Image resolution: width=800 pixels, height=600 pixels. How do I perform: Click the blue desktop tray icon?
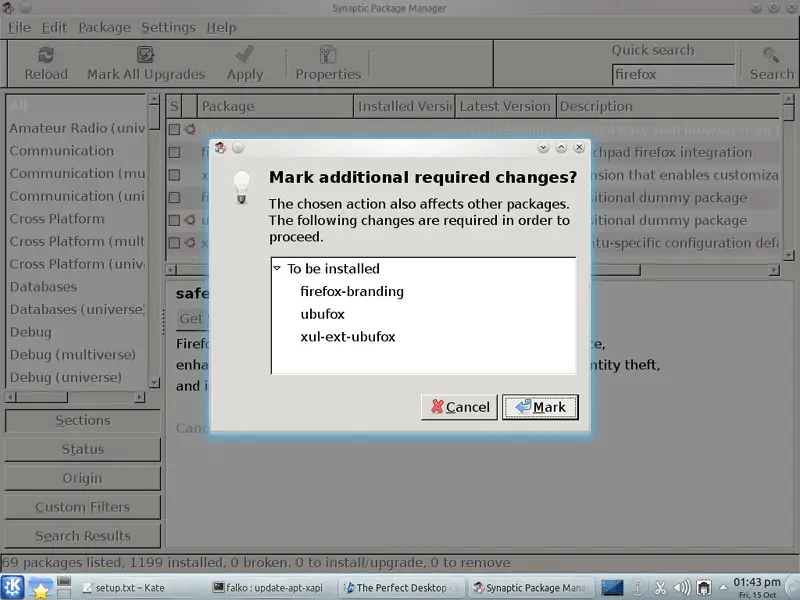(612, 588)
